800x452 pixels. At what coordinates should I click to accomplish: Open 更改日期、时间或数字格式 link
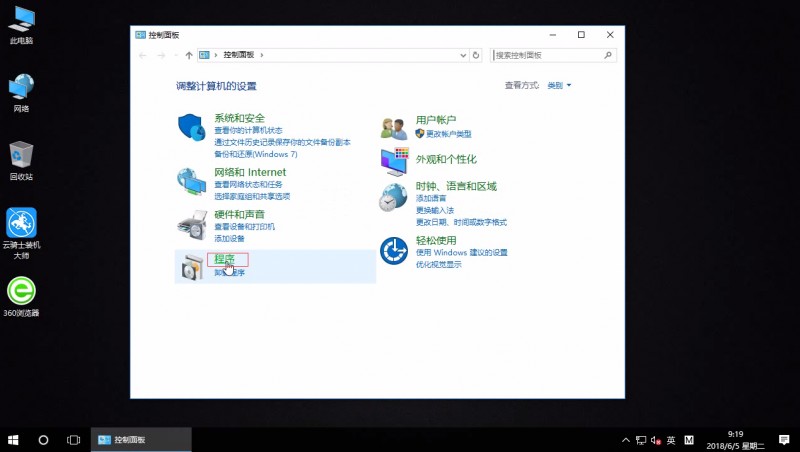tap(461, 222)
